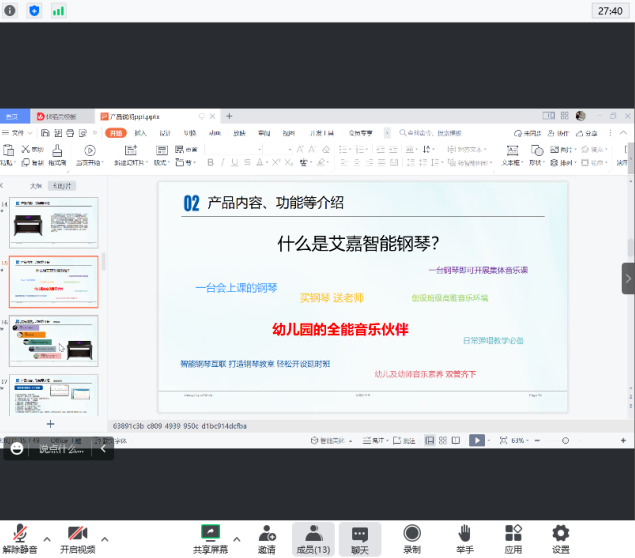Open the 应用 apps icon
This screenshot has width=635, height=558.
513,538
